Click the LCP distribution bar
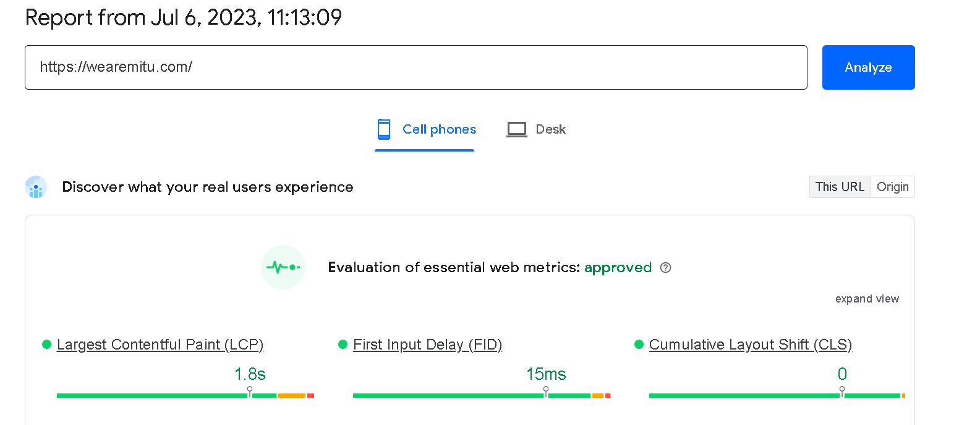The width and height of the screenshot is (980, 425). click(x=185, y=395)
